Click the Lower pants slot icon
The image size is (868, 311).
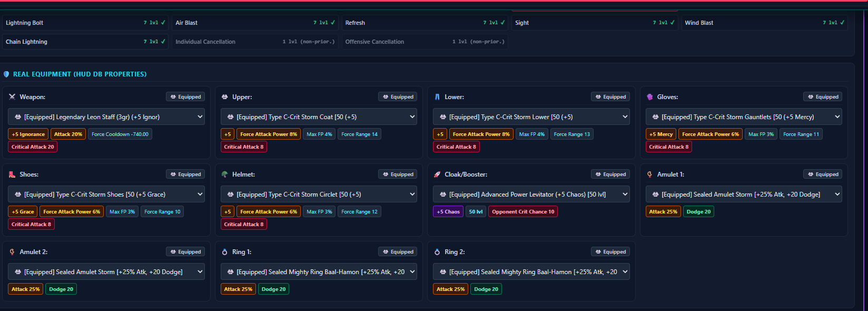point(437,97)
